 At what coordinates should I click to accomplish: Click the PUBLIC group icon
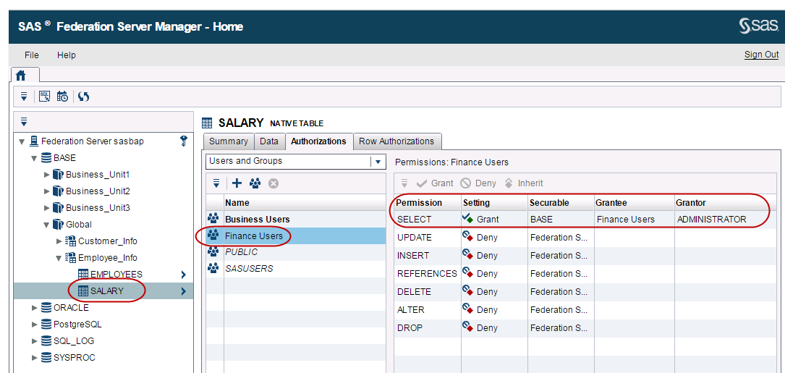[x=214, y=252]
